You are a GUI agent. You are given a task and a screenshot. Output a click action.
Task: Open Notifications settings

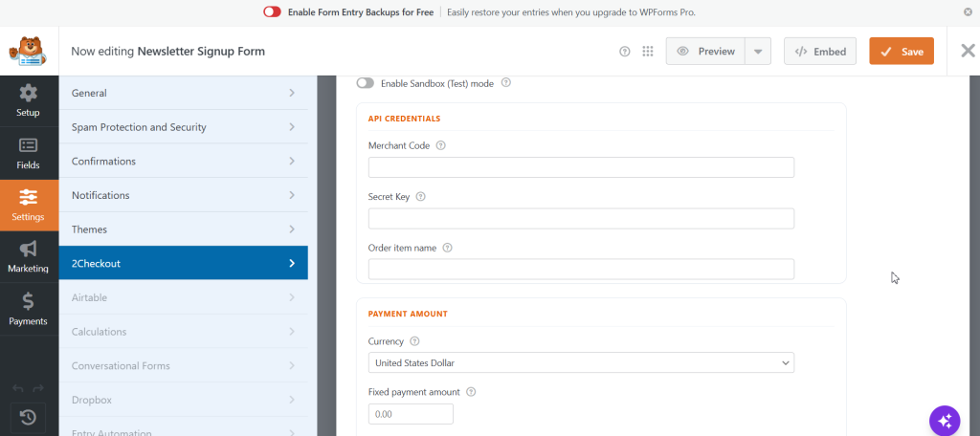pos(183,195)
